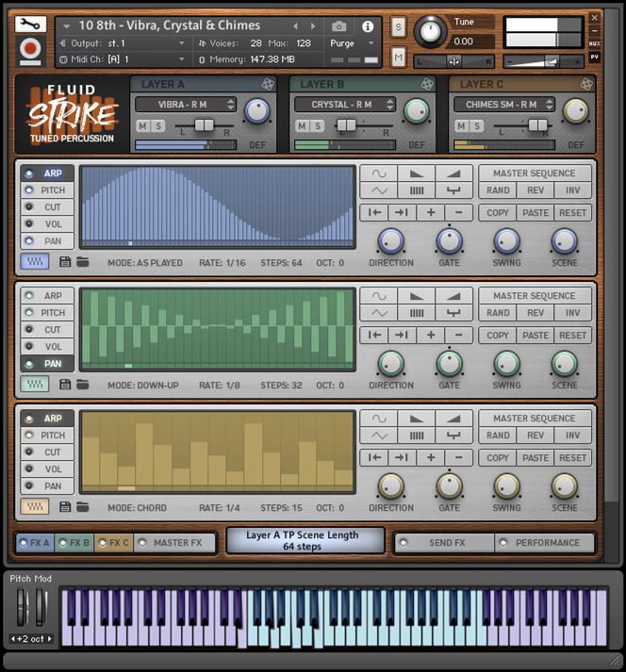Open the preset name dropdown arrow
This screenshot has width=626, height=672.
pyautogui.click(x=66, y=26)
